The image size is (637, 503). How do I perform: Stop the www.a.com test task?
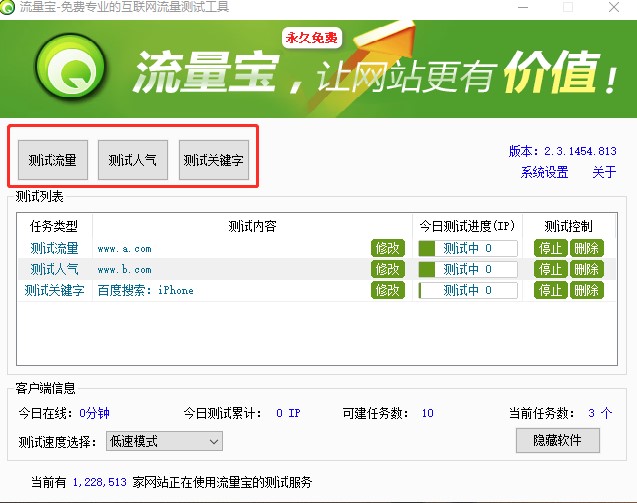[x=550, y=248]
